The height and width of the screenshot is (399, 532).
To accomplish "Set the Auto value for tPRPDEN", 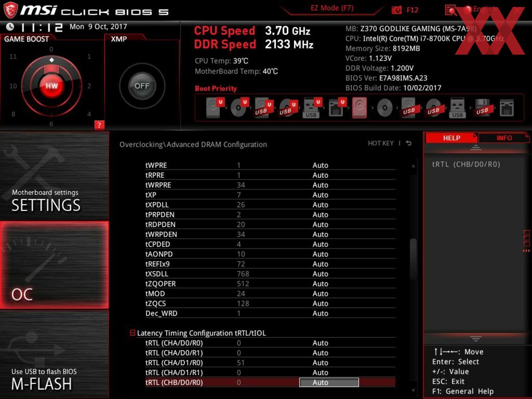I will pyautogui.click(x=320, y=215).
